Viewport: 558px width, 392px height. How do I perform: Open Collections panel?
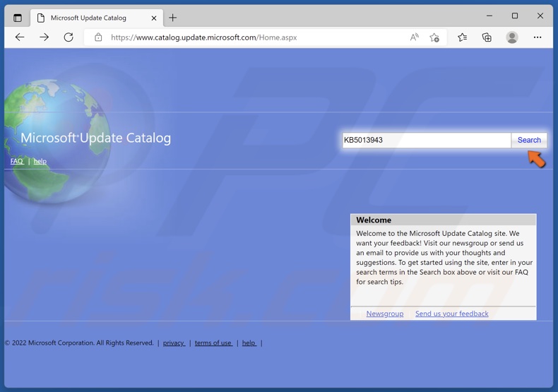click(x=487, y=37)
